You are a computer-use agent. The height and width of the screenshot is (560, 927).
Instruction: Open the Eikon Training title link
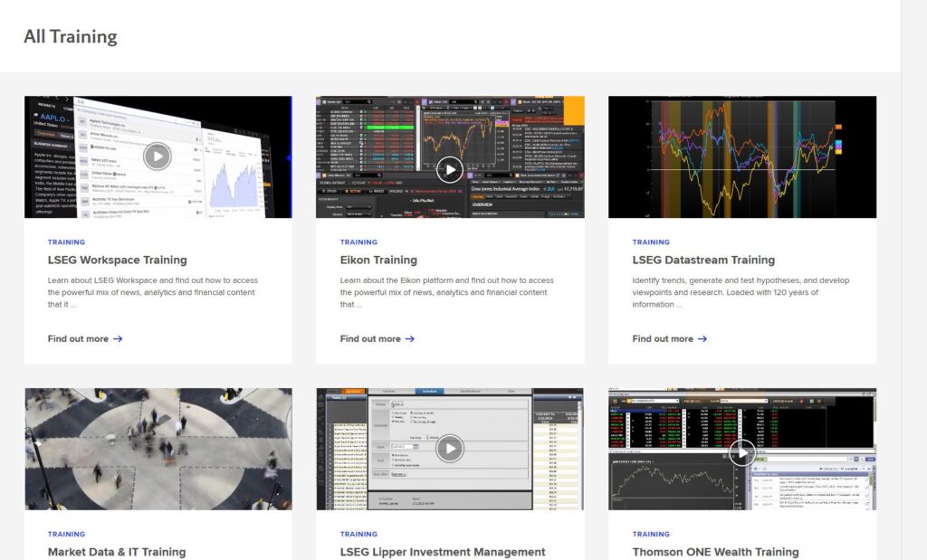[378, 261]
